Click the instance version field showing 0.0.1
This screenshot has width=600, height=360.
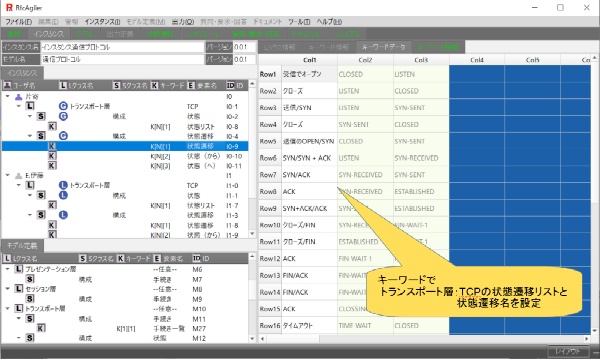coord(244,47)
